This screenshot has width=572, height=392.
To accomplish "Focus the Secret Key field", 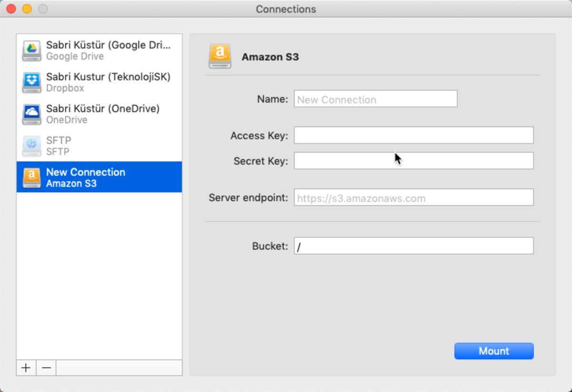I will click(414, 160).
